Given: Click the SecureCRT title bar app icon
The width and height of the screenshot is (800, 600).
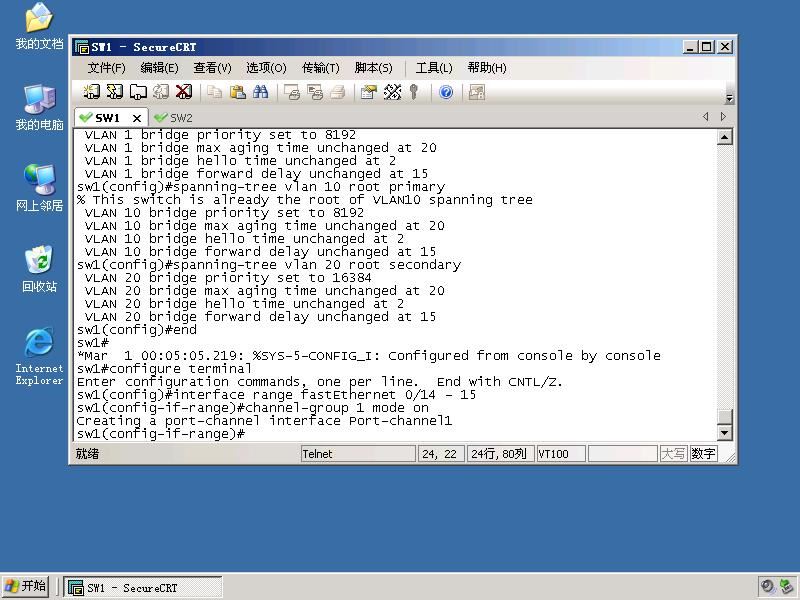Looking at the screenshot, I should 82,47.
